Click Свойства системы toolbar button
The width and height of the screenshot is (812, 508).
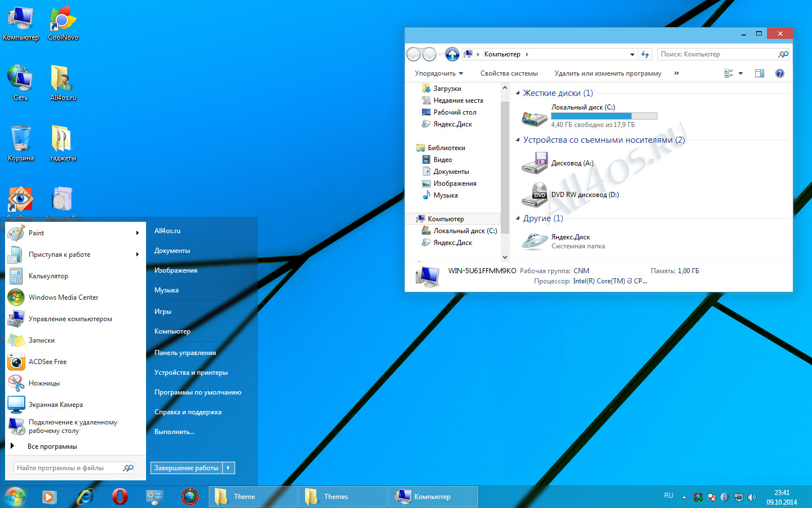509,73
